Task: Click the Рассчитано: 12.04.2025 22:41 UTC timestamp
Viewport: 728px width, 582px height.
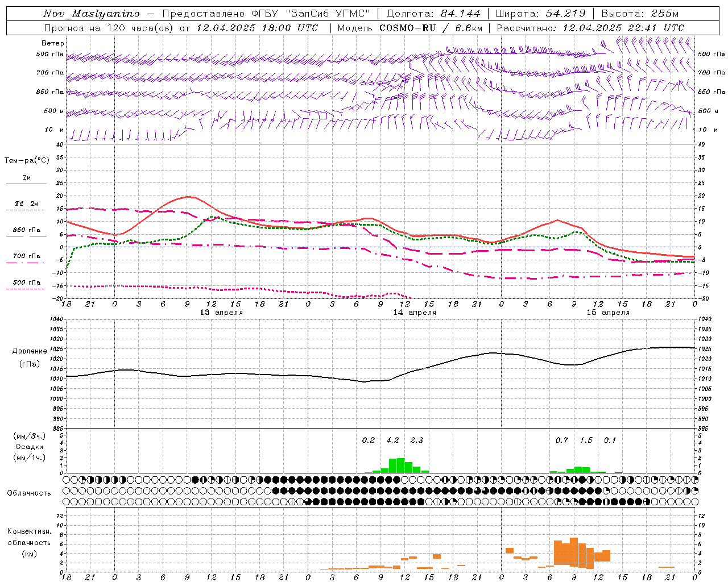Action: (x=590, y=28)
